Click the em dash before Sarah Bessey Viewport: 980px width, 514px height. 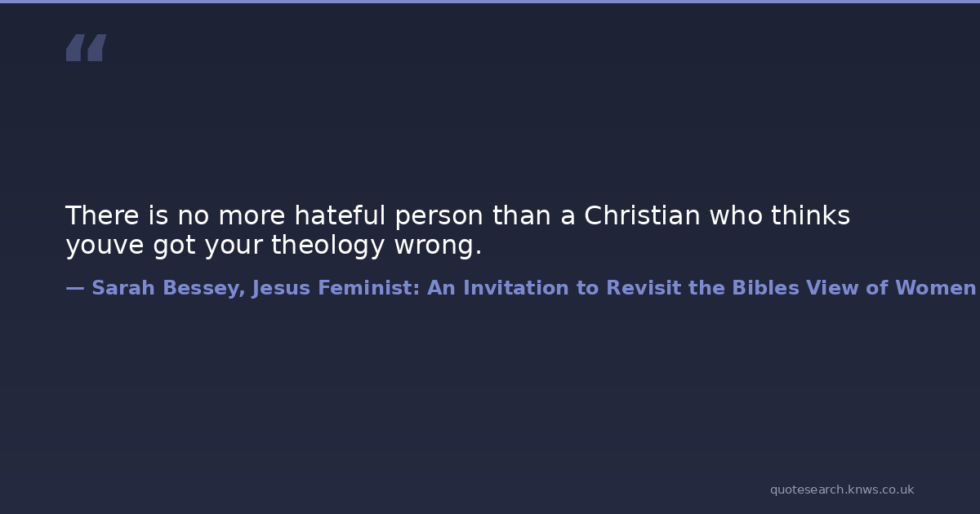(74, 288)
